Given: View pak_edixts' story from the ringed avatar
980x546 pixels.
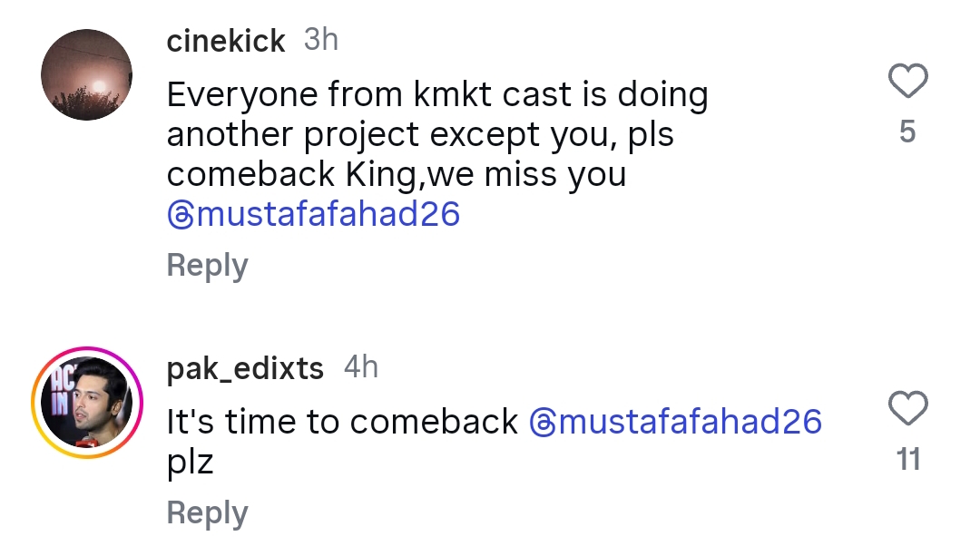Looking at the screenshot, I should (87, 401).
